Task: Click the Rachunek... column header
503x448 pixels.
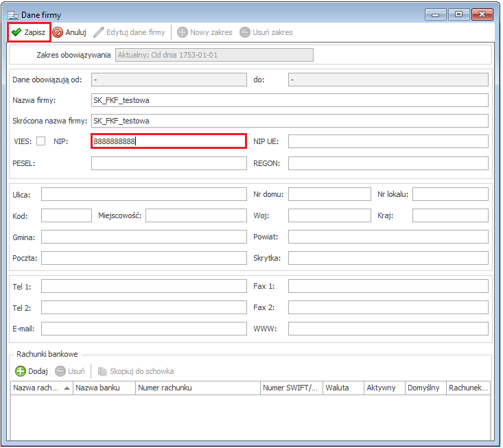Action: click(469, 388)
